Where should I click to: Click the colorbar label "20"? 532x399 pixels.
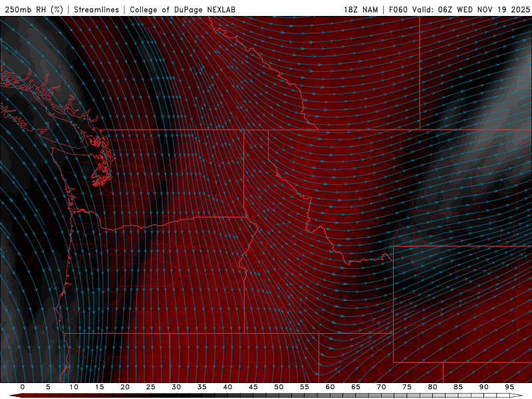[x=125, y=387]
